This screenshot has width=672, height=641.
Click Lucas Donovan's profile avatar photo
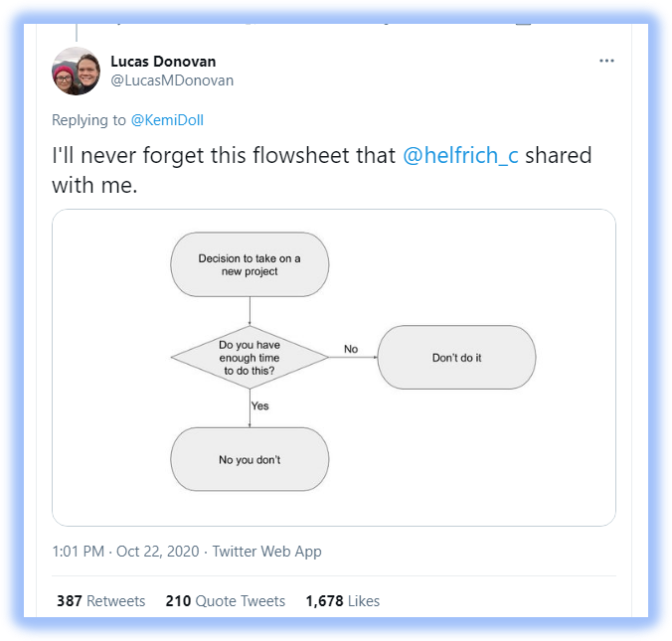(76, 71)
